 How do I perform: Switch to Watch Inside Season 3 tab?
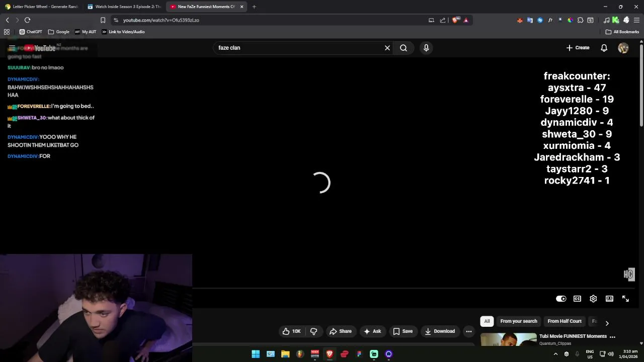coord(123,7)
